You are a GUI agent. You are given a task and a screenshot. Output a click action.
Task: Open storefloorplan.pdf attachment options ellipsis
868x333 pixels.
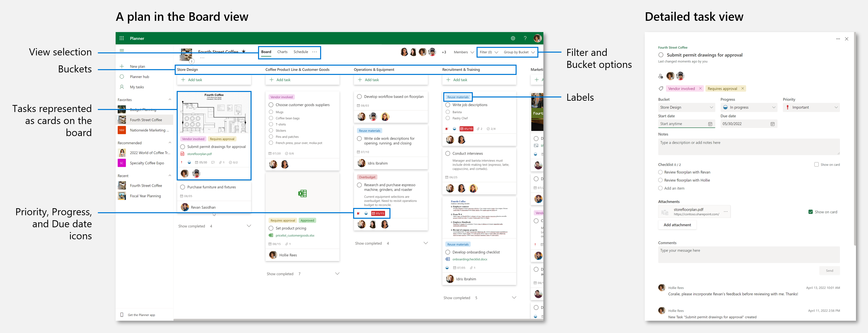tap(726, 212)
